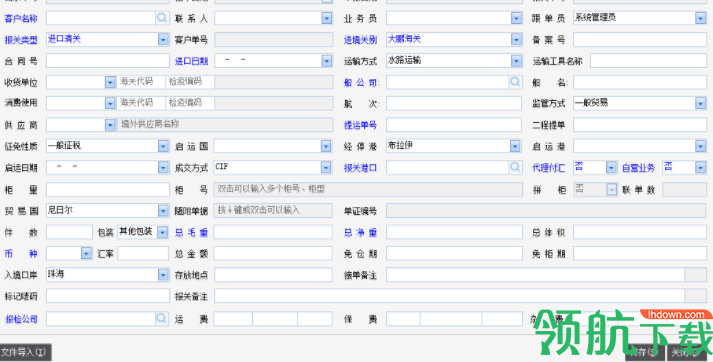Click the search icon in 报关港口 field
Viewport: 713px width, 362px height.
pyautogui.click(x=515, y=167)
